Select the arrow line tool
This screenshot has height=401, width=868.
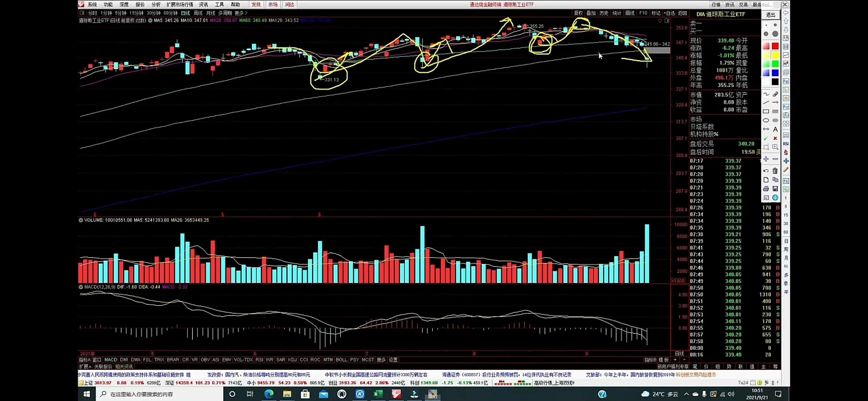pyautogui.click(x=775, y=102)
